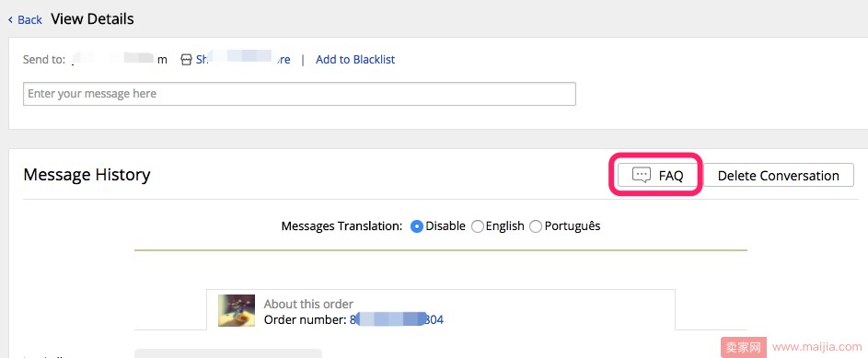Screen dimensions: 868x358
Task: Click the www.maijia.com watermark text
Action: coord(817,348)
